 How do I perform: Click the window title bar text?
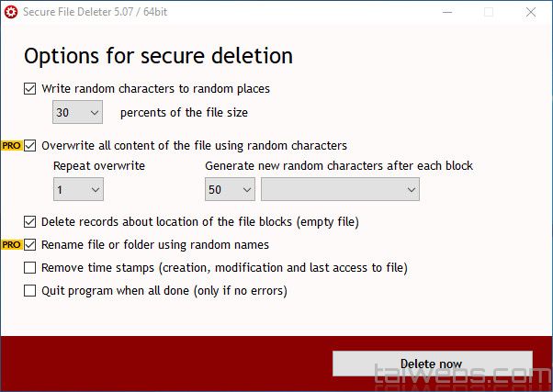tap(100, 12)
